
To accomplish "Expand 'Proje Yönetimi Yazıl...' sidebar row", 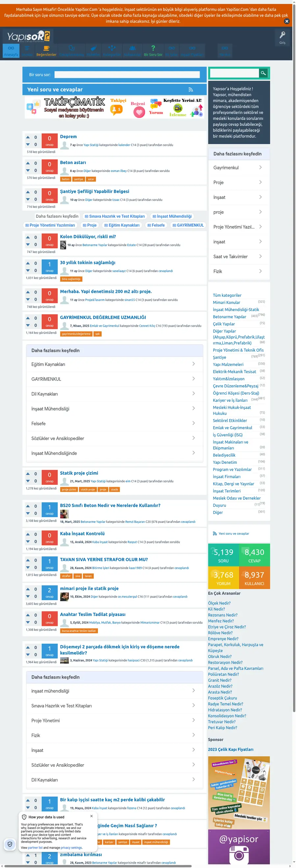I will (239, 227).
